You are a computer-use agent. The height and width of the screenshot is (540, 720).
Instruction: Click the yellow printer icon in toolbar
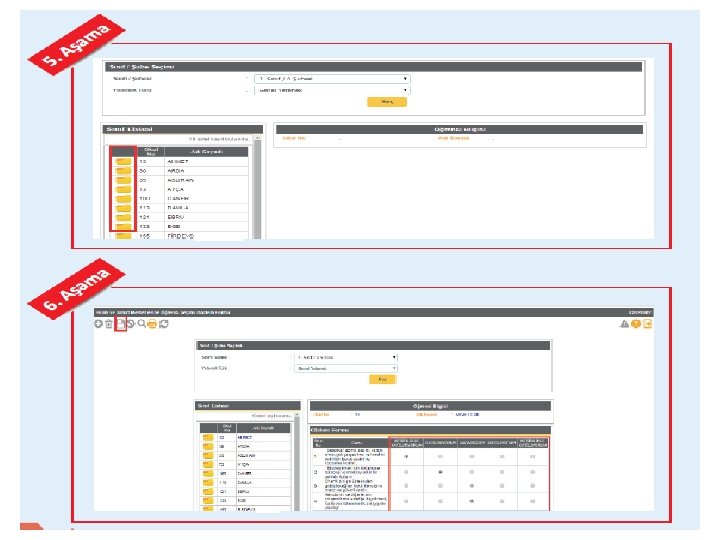152,324
